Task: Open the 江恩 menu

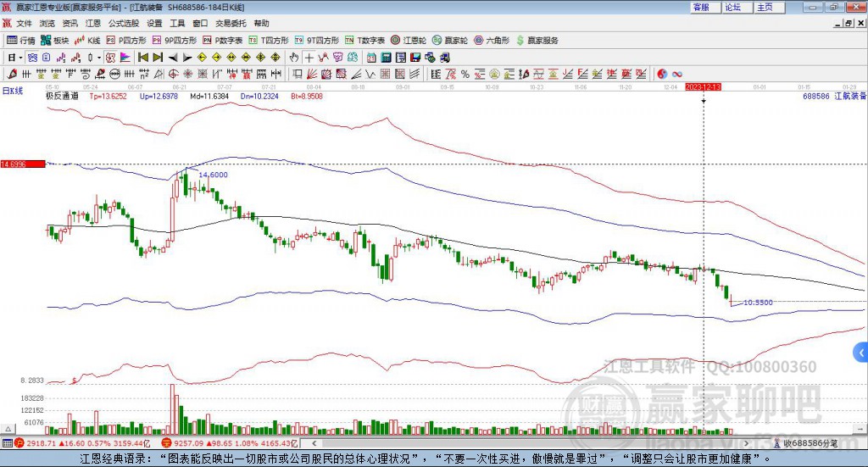Action: (x=93, y=23)
